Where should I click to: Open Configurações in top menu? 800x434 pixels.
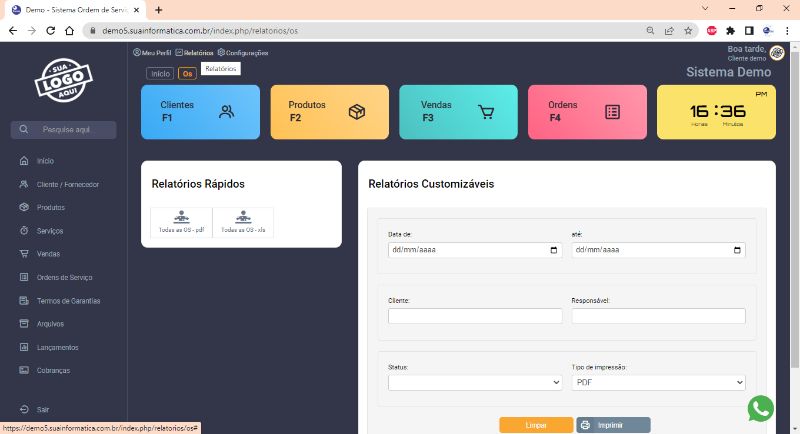click(243, 52)
